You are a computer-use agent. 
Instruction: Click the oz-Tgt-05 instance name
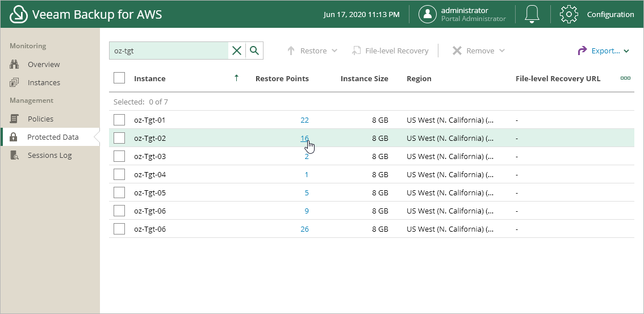pos(149,192)
